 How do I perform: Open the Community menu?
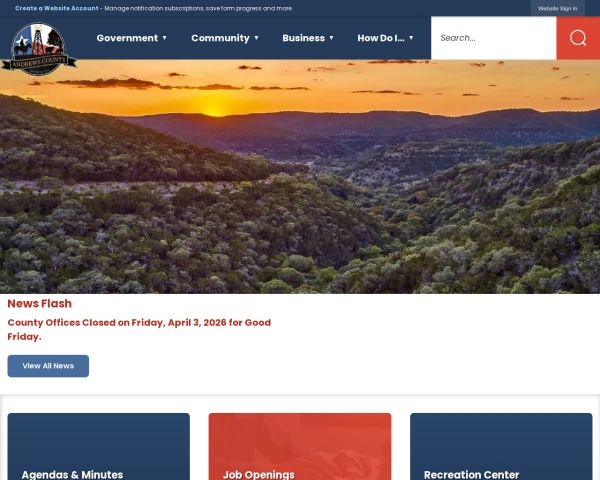point(220,38)
